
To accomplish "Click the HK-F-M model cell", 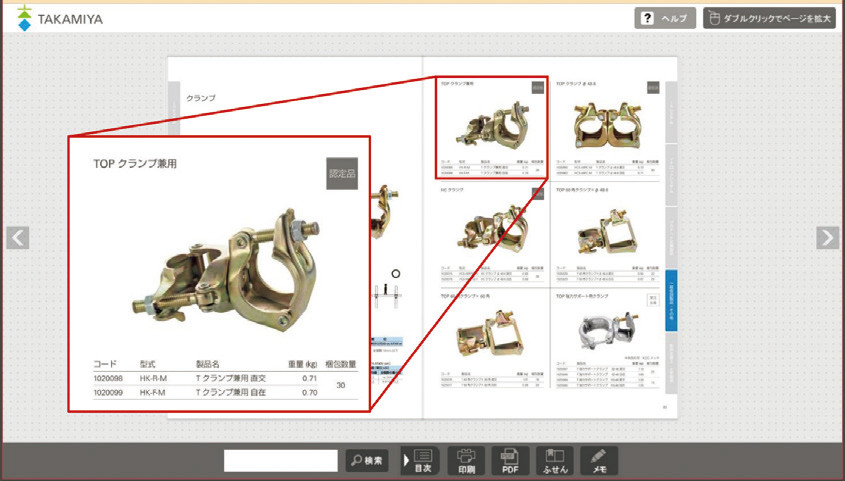I will coord(153,393).
